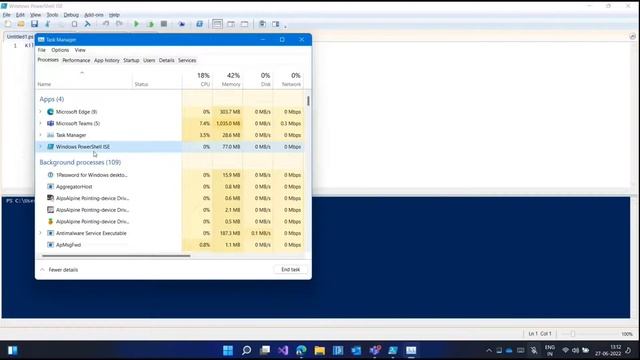This screenshot has height=360, width=640.
Task: Open Outlook from taskbar
Action: [356, 350]
